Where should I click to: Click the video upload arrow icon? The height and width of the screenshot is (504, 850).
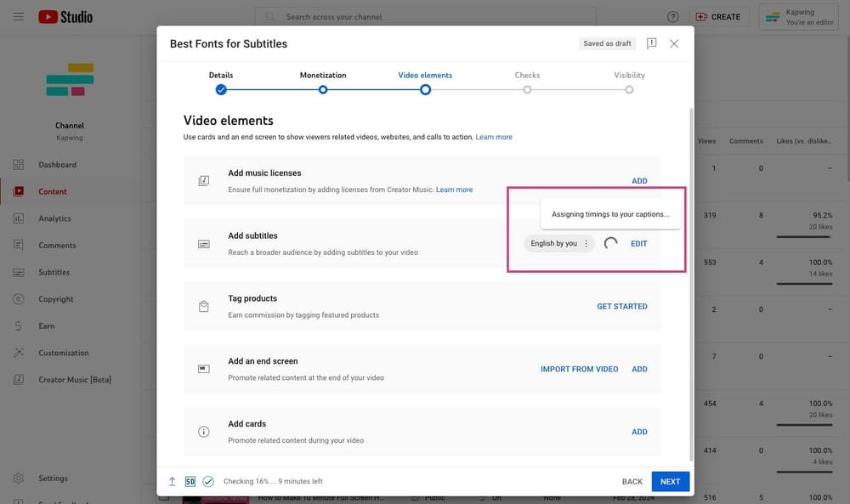(172, 480)
